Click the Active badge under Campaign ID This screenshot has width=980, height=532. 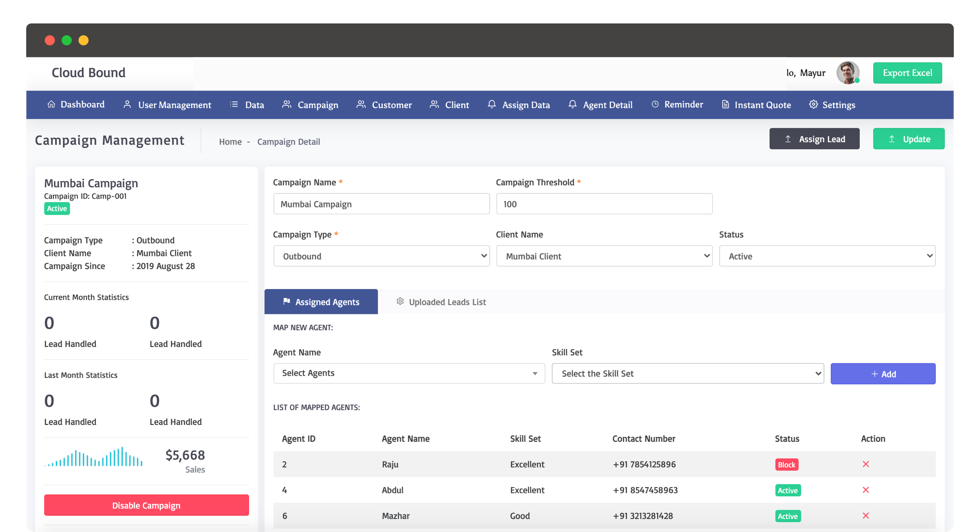coord(57,209)
